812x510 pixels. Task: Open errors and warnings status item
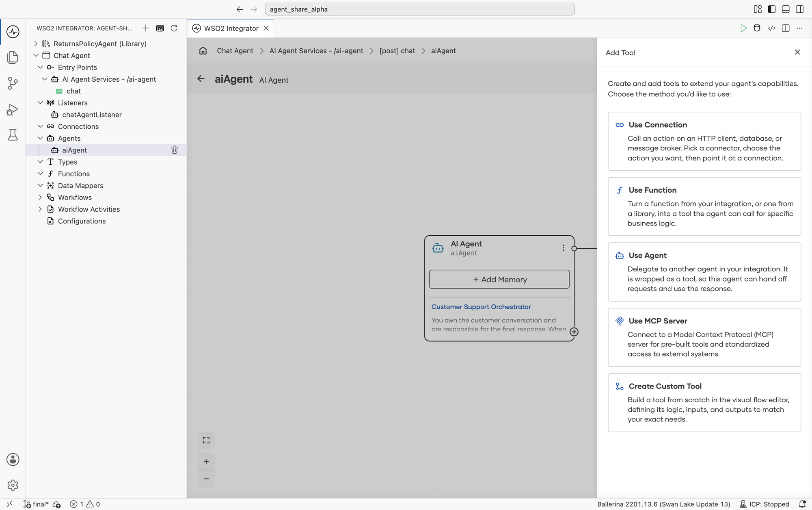[x=85, y=504]
